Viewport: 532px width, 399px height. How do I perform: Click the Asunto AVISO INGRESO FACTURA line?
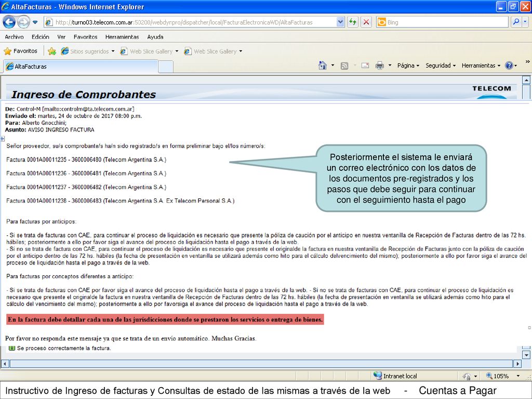(49, 129)
